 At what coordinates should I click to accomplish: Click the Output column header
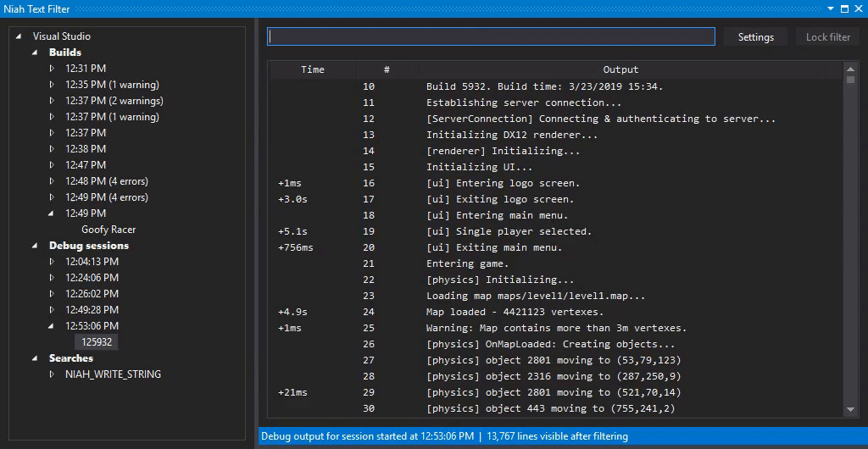620,69
